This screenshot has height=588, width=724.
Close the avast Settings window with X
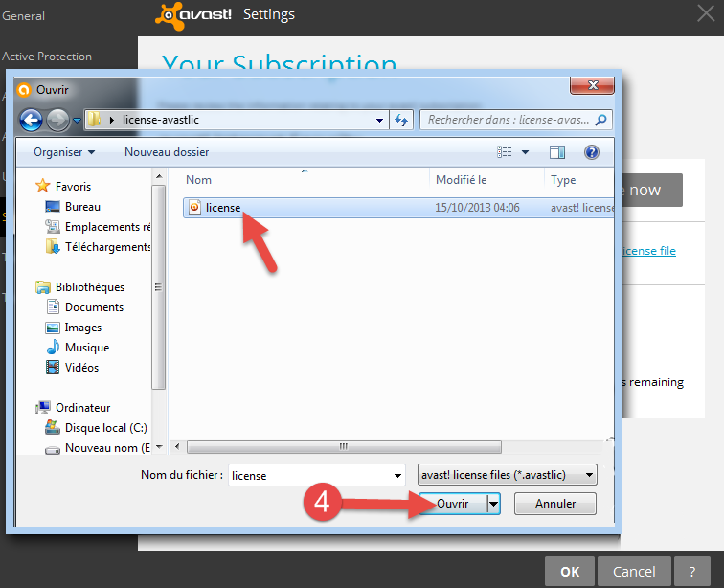[x=706, y=14]
